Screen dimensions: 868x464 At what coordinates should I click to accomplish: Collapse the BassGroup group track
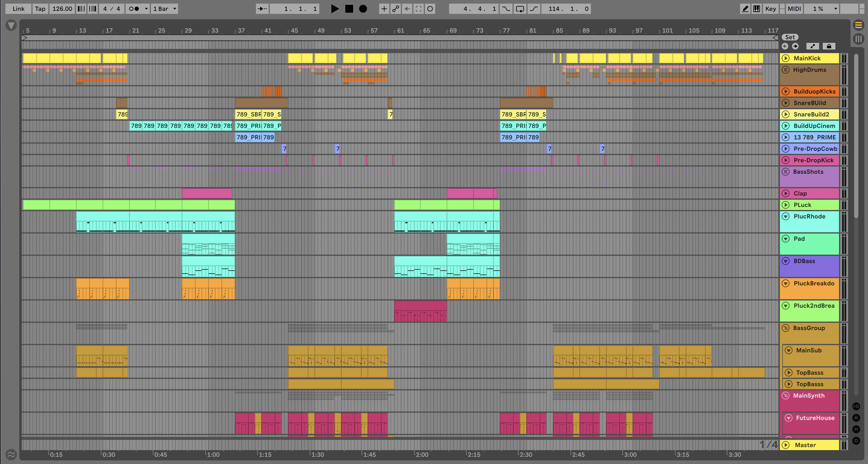tap(785, 328)
